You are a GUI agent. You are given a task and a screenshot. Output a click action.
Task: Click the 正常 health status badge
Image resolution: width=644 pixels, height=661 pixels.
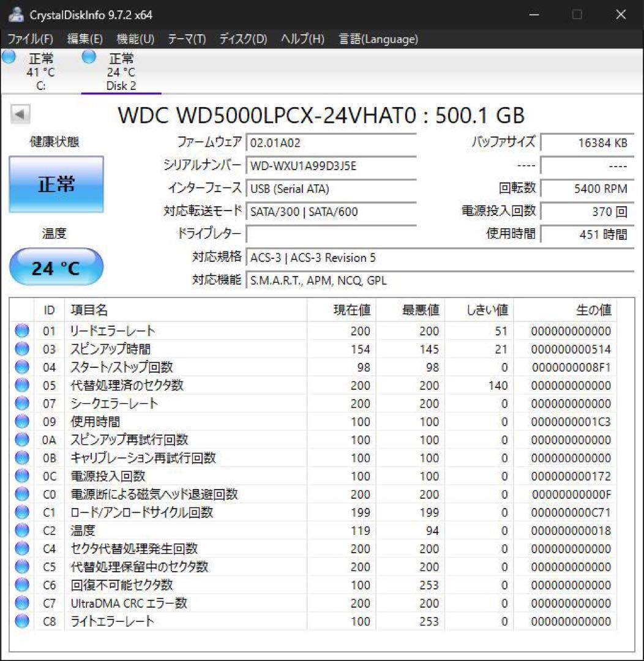click(56, 184)
